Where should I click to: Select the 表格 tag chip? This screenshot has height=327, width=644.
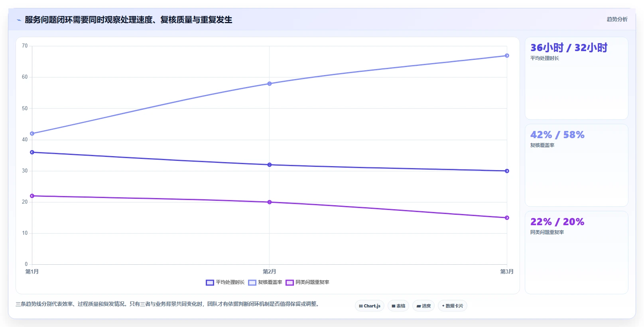pos(398,306)
